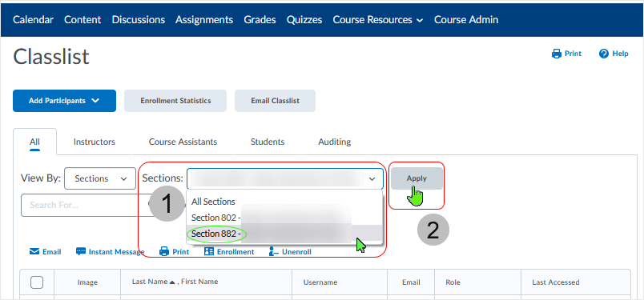Sort by Last Name column header
The height and width of the screenshot is (300, 644).
coord(150,282)
